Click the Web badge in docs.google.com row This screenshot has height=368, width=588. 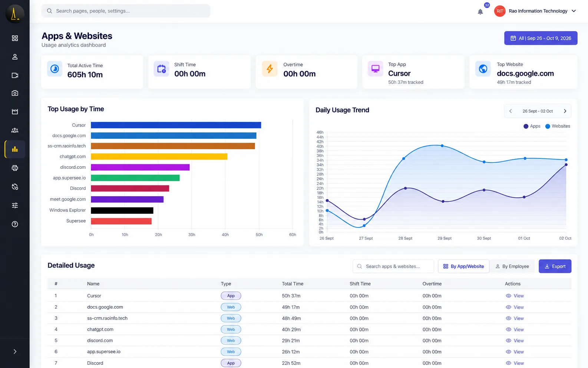click(x=231, y=307)
